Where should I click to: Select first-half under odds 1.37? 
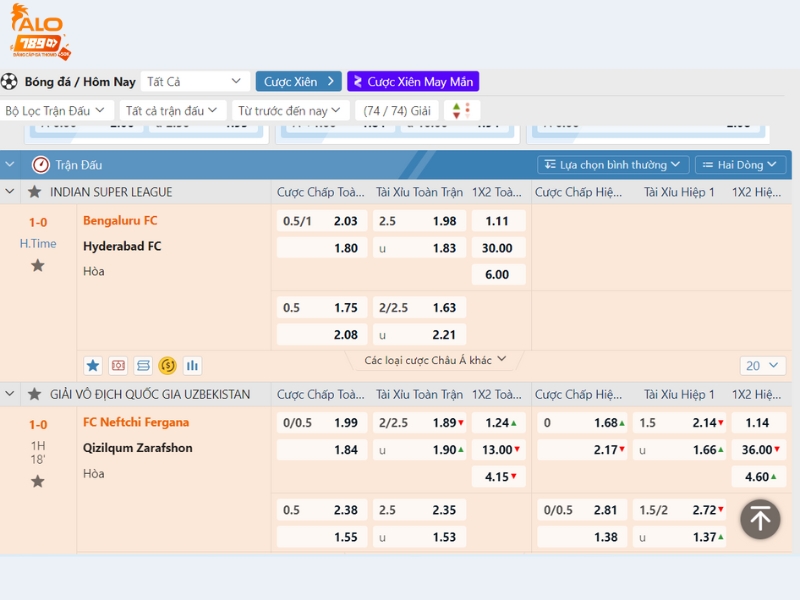tap(680, 537)
